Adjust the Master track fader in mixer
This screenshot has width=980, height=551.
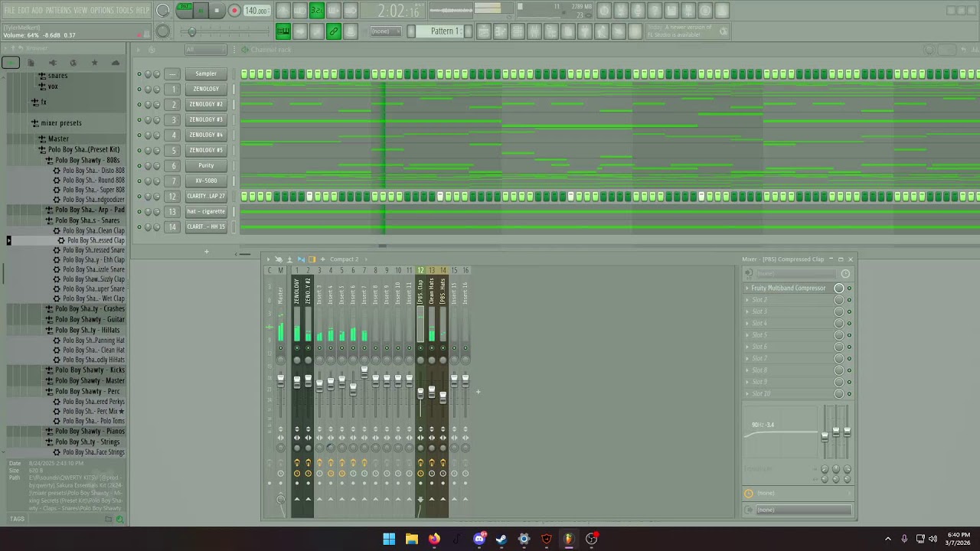pyautogui.click(x=280, y=380)
